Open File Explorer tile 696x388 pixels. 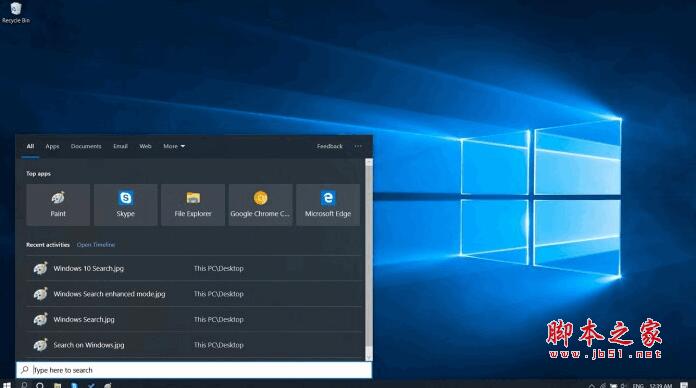tap(193, 205)
